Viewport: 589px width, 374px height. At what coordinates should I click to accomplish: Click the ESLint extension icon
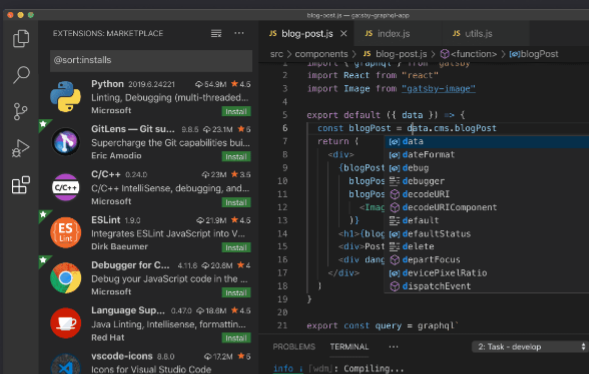pyautogui.click(x=66, y=232)
